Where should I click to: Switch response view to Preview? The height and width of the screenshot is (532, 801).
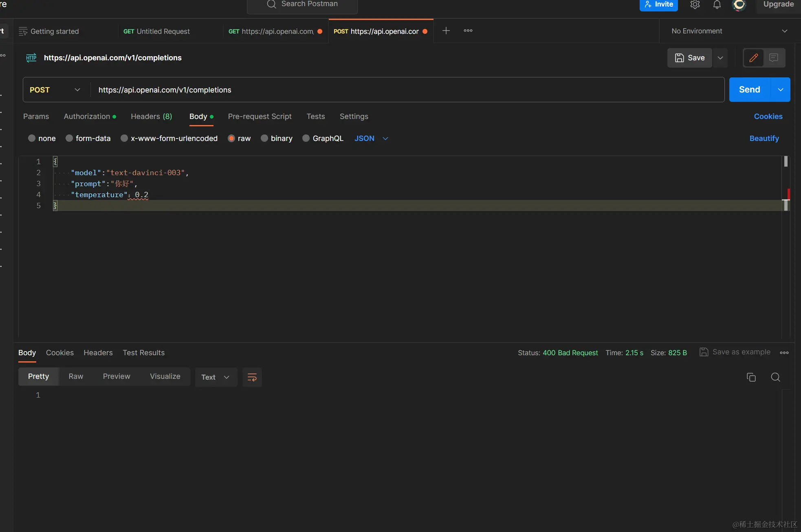coord(117,376)
